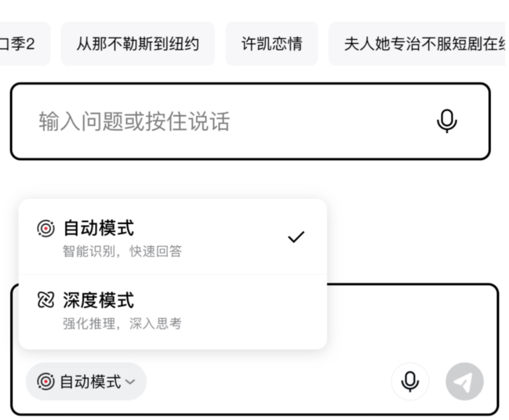Click the 强化推理，深入思考 subtitle text

123,323
